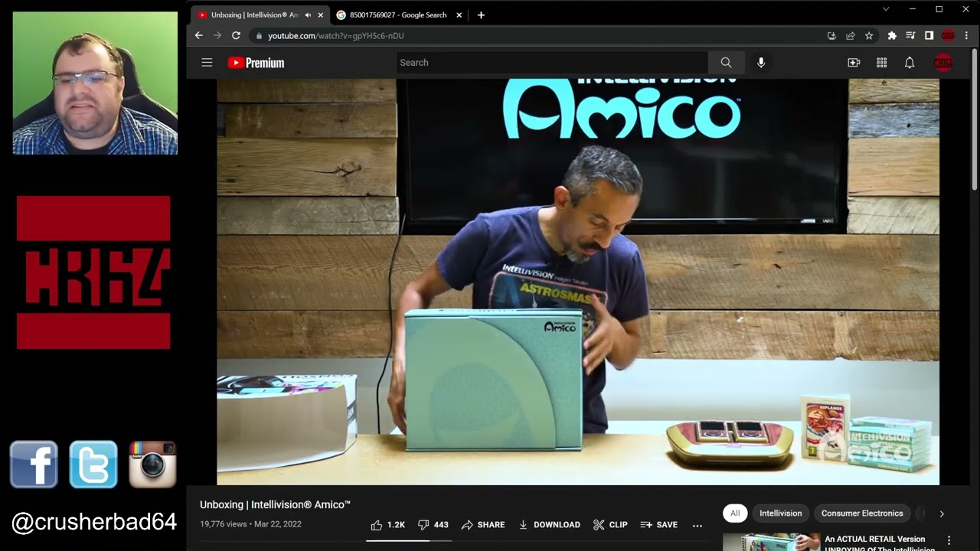Expand the tab search chevron
Viewport: 980px width, 551px height.
pyautogui.click(x=886, y=9)
